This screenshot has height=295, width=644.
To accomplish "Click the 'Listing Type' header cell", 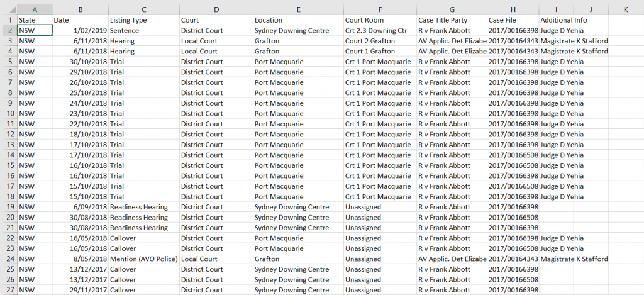I will (143, 20).
